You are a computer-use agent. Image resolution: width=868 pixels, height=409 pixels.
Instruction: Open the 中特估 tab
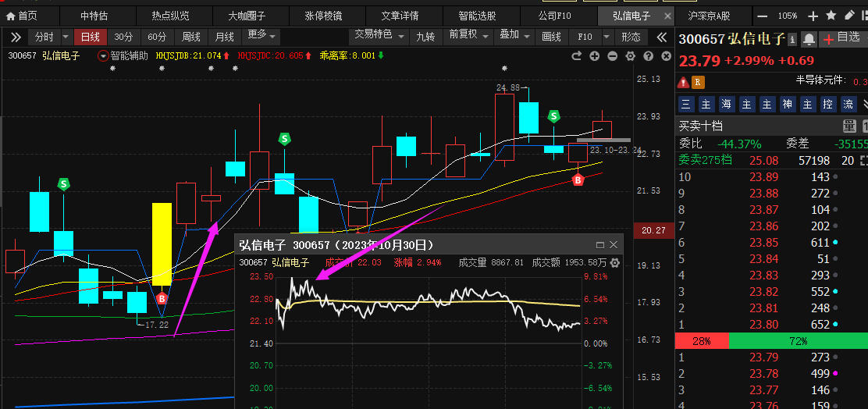94,16
